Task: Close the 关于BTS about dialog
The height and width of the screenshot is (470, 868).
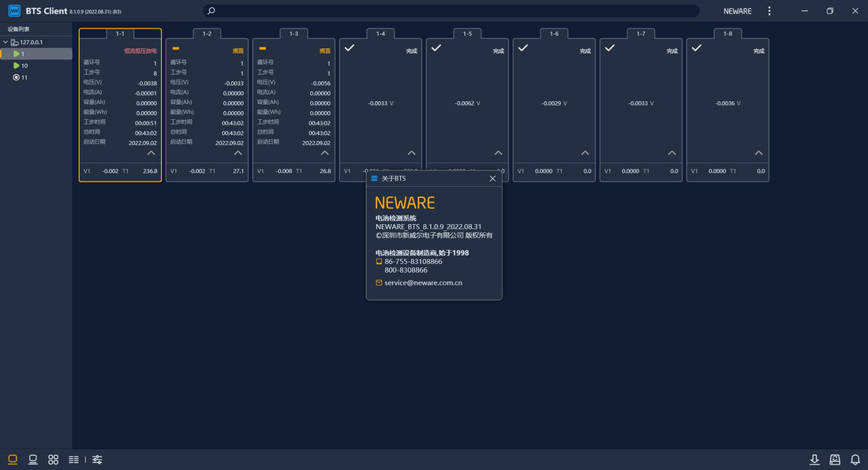Action: pos(492,178)
